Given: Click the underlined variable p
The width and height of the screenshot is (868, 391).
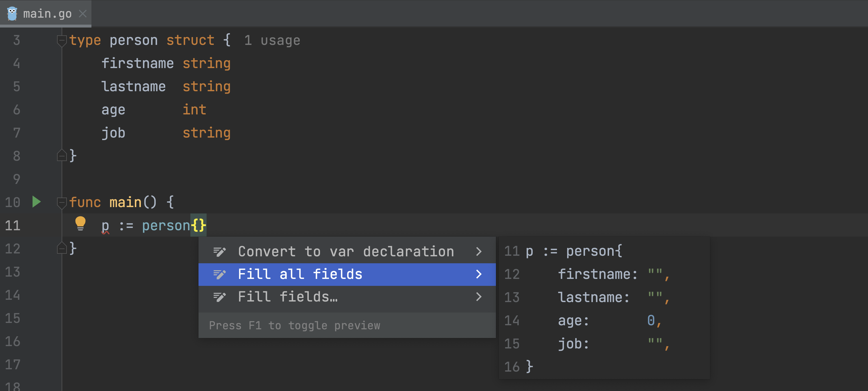Looking at the screenshot, I should pos(105,225).
